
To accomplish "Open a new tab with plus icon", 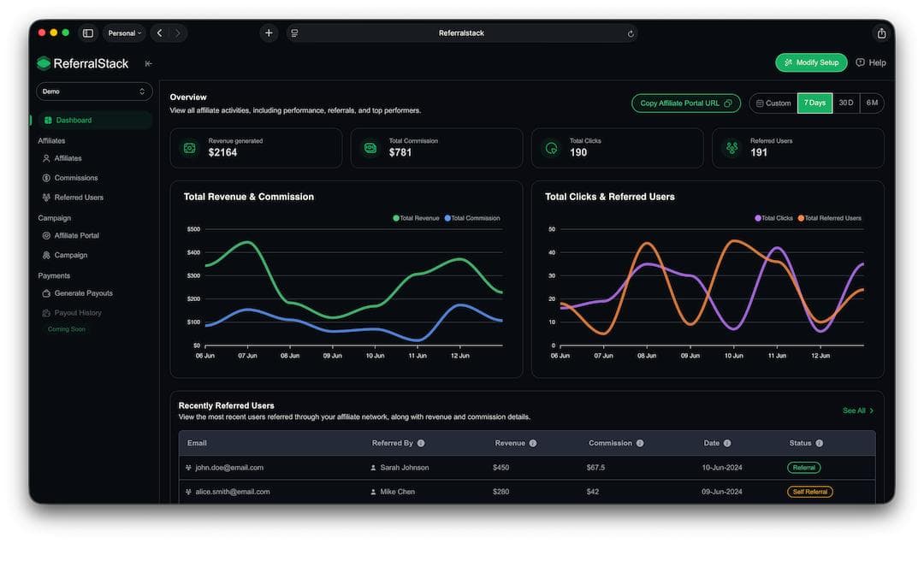I will click(269, 33).
